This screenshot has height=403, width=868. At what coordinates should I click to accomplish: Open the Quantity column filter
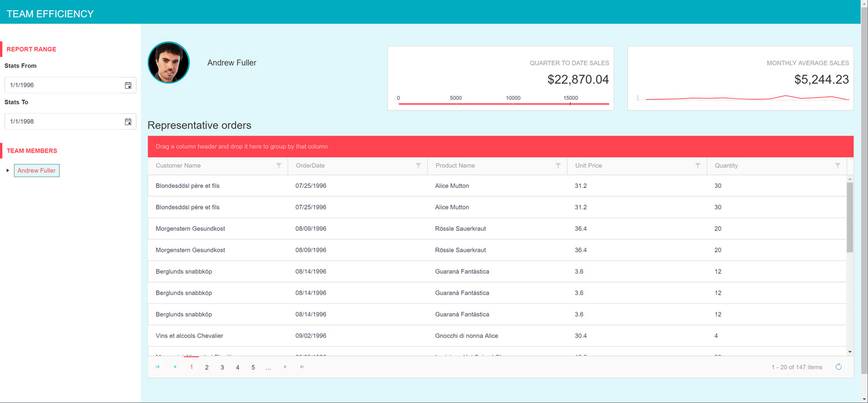click(x=837, y=166)
